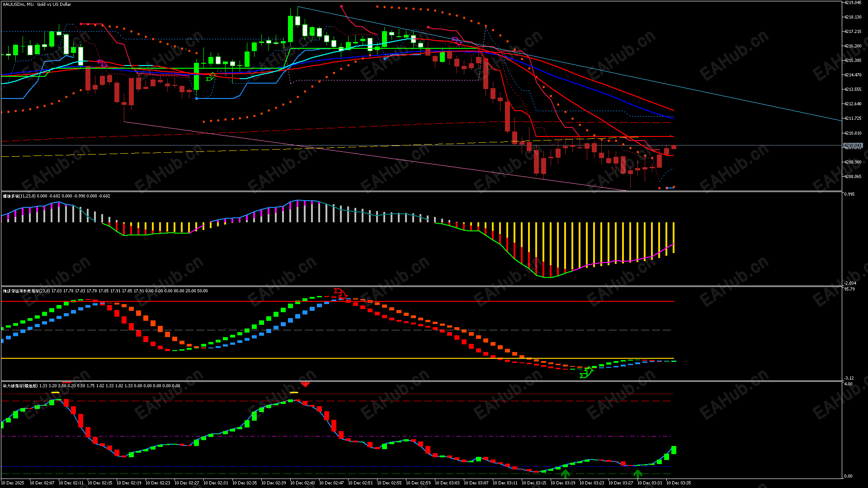Click the red heart marker in bottom panel

point(306,384)
